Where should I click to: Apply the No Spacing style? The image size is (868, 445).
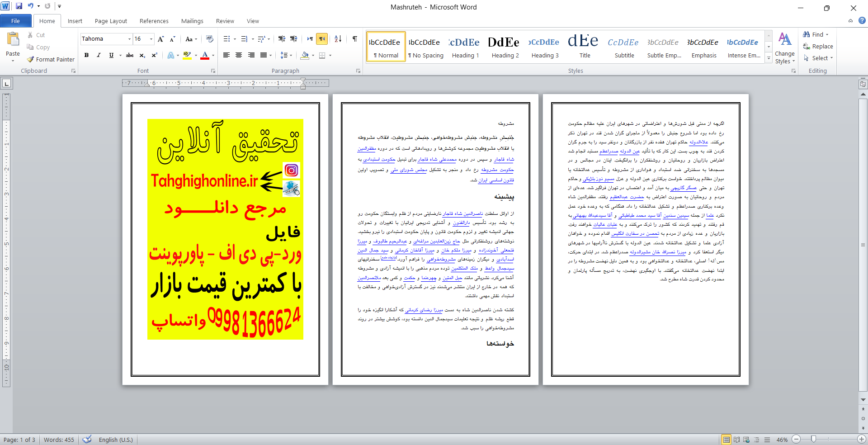pos(425,47)
